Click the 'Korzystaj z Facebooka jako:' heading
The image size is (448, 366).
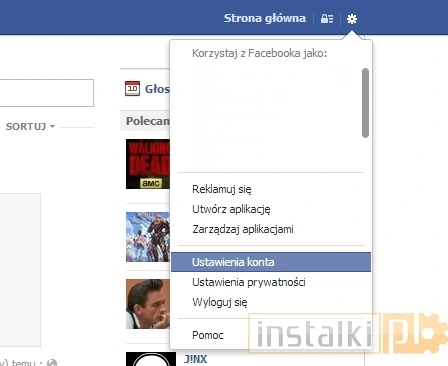click(x=260, y=53)
